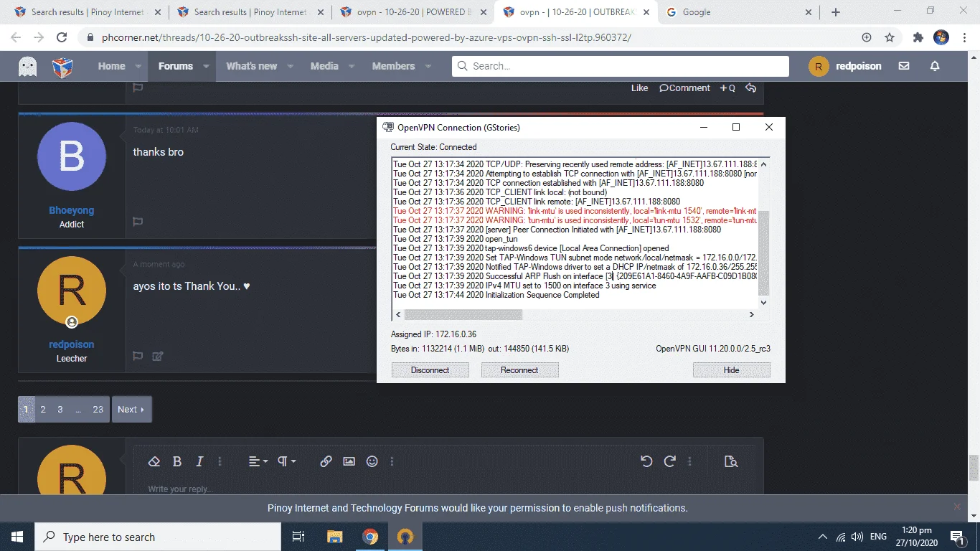Insert a link in reply editor
The height and width of the screenshot is (551, 980).
point(326,461)
